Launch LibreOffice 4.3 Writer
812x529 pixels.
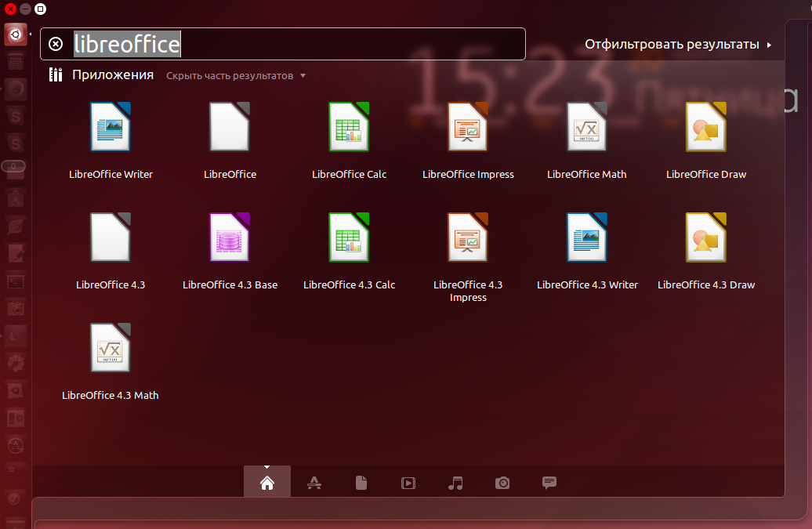[x=587, y=237]
